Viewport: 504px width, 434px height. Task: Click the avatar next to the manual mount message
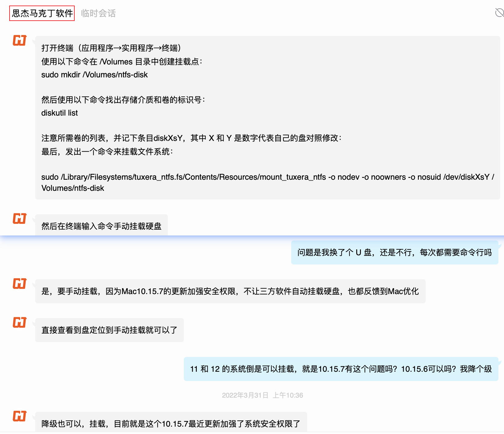[x=19, y=219]
